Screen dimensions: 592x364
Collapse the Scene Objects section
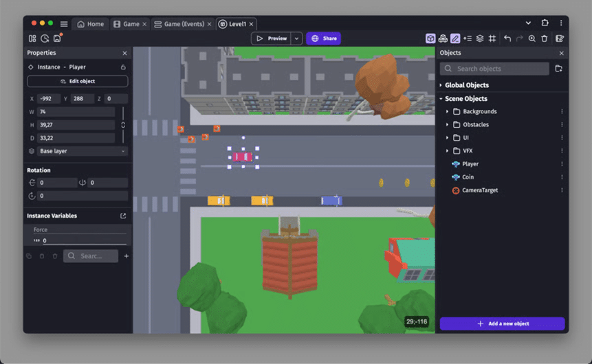point(441,99)
